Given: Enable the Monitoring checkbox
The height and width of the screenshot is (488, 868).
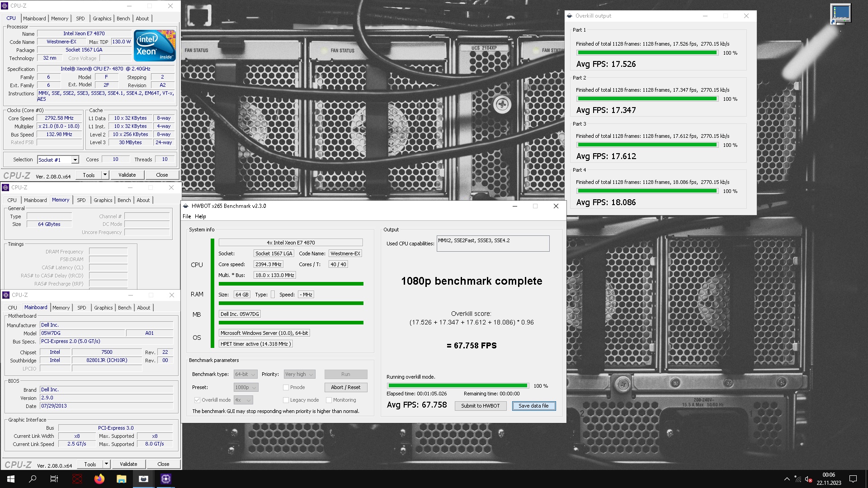Looking at the screenshot, I should point(329,400).
